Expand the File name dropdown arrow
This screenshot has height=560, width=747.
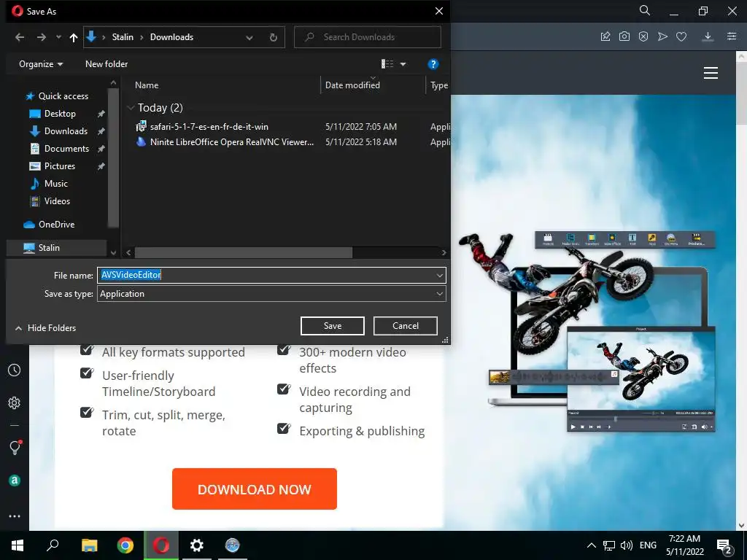tap(439, 275)
